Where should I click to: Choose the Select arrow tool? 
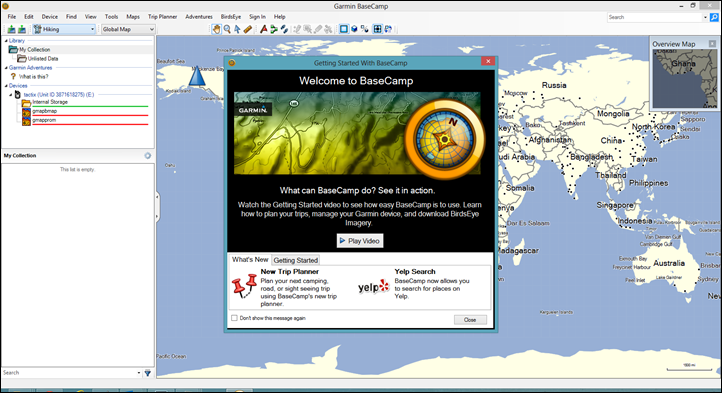point(237,29)
